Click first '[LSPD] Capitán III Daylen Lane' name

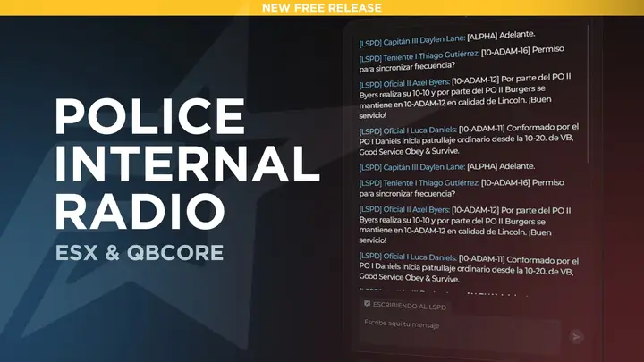pos(412,40)
